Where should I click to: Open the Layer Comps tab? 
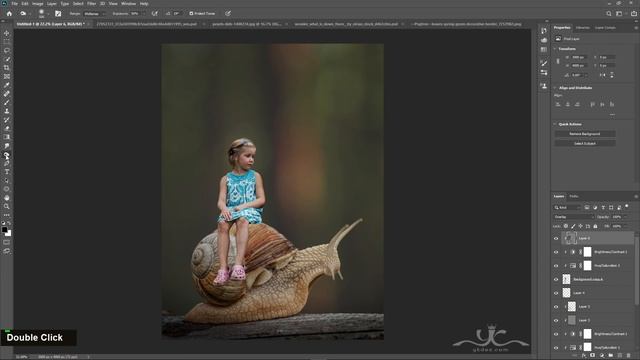(x=605, y=28)
